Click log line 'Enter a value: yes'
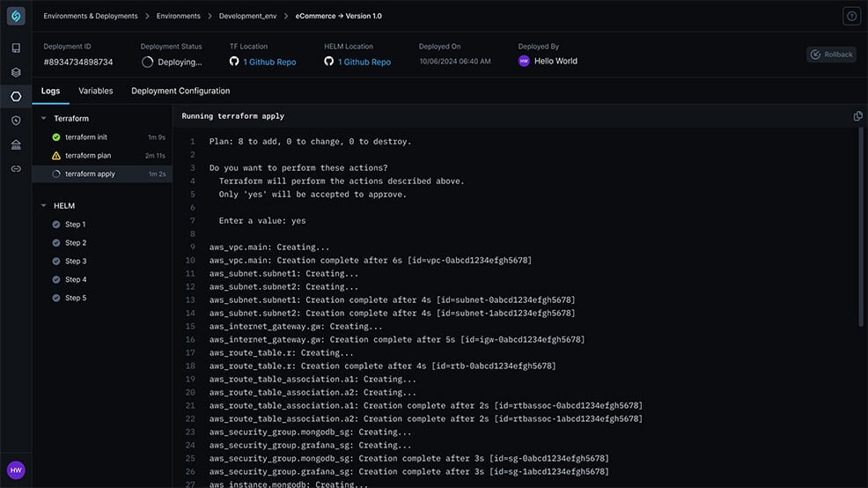The width and height of the screenshot is (868, 488). [261, 221]
